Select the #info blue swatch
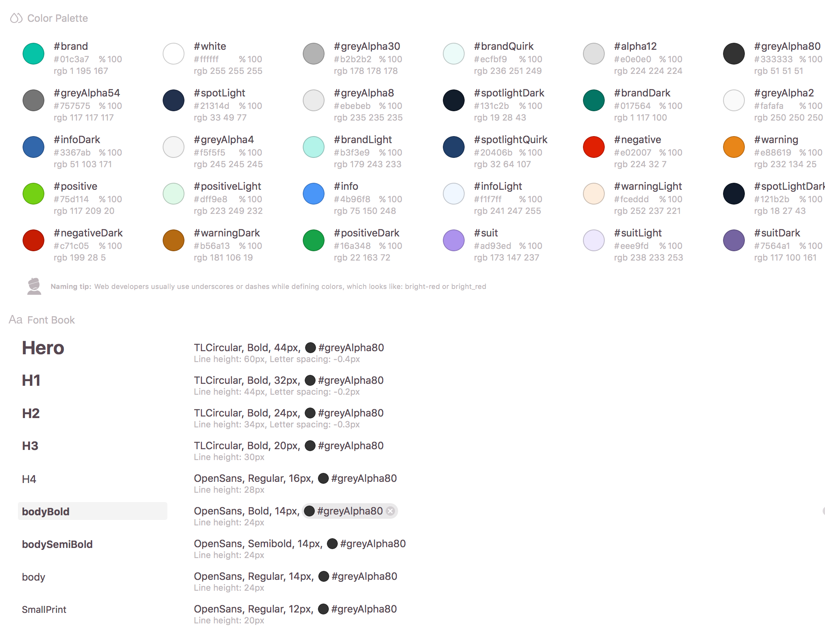 (x=314, y=194)
